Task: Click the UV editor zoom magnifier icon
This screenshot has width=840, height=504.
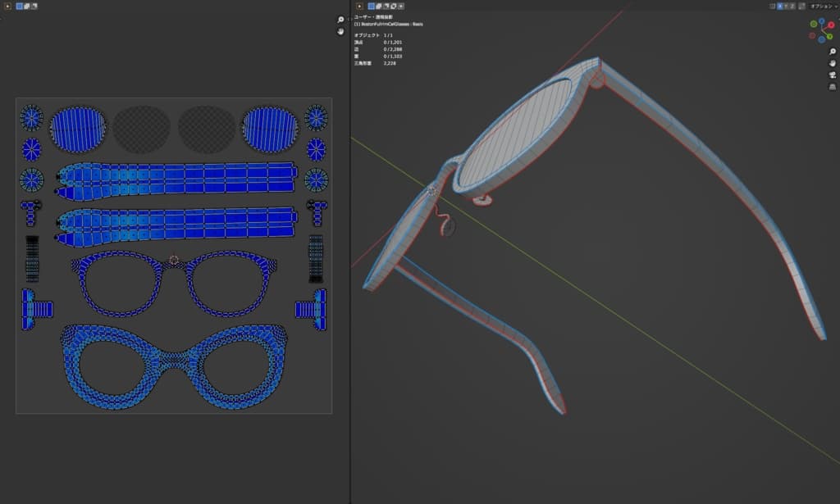Action: click(x=340, y=20)
